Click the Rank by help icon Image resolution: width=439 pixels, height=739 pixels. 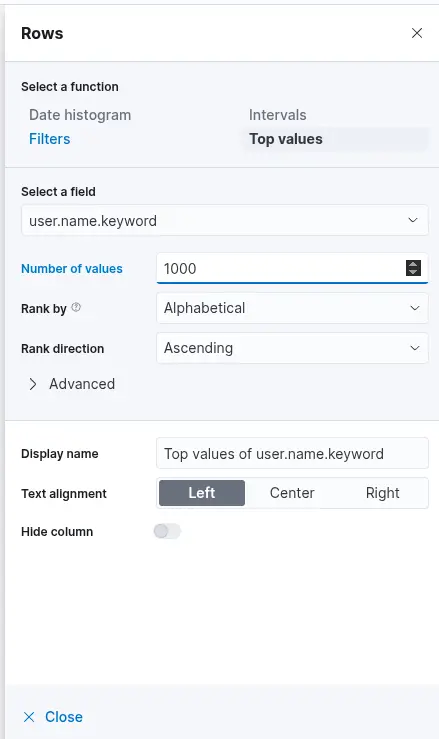[76, 308]
